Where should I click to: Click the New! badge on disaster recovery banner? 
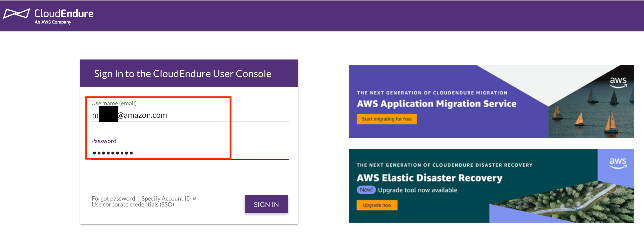coord(366,189)
